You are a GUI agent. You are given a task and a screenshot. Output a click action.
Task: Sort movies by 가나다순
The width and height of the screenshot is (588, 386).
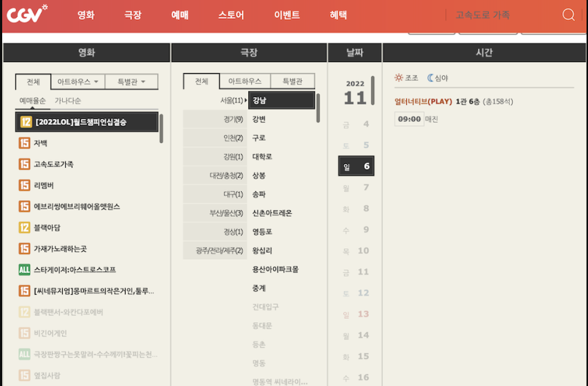pyautogui.click(x=68, y=101)
